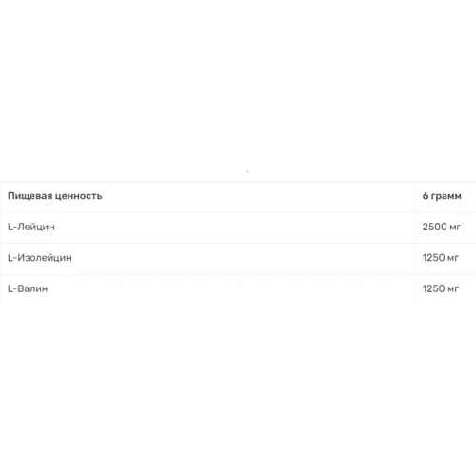Select the "2500 мг" value
476x476 pixels.
point(441,227)
